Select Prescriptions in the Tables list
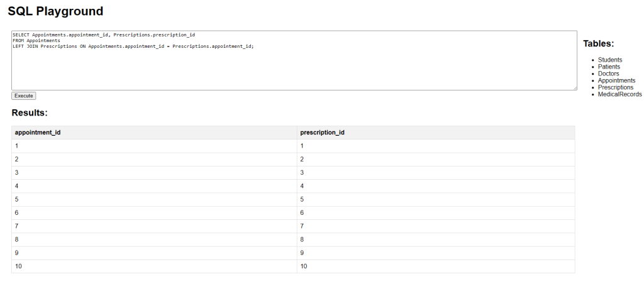This screenshot has width=644, height=289. click(x=616, y=87)
